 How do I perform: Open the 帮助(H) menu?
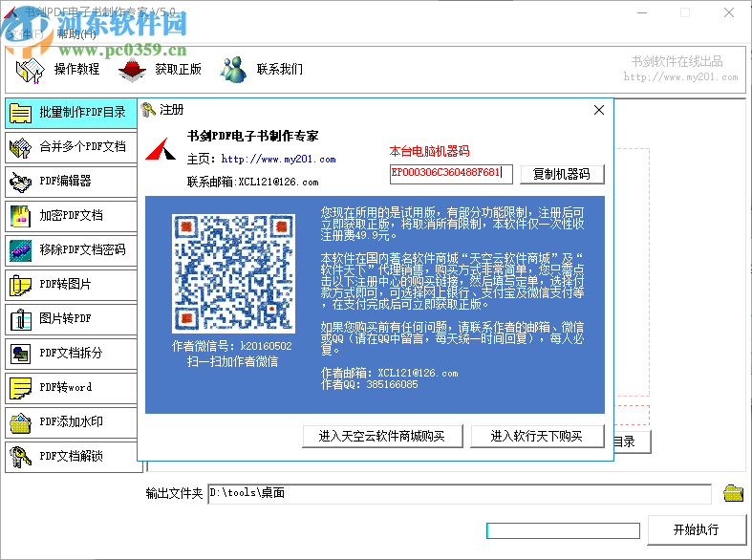tap(76, 33)
